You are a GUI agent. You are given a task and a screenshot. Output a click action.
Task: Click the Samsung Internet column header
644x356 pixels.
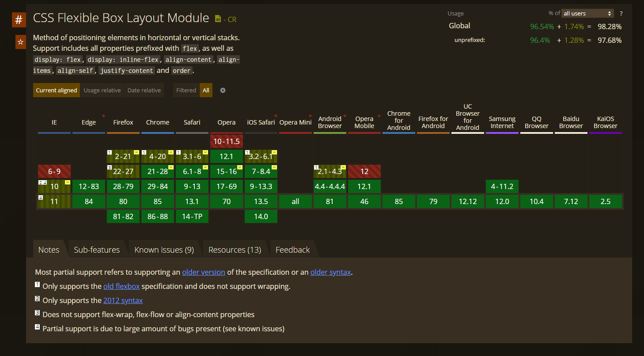point(502,122)
